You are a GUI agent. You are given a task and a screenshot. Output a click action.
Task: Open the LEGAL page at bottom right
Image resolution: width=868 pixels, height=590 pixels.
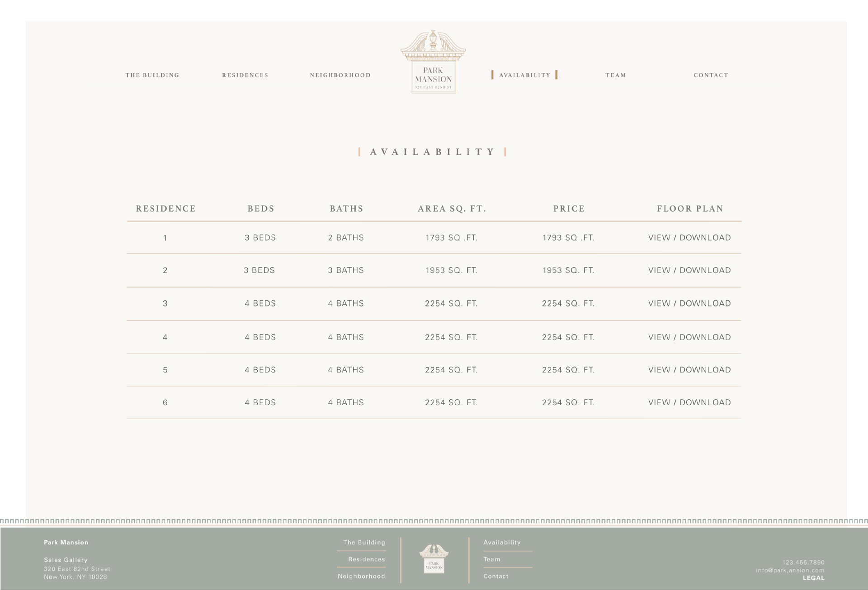pyautogui.click(x=815, y=578)
